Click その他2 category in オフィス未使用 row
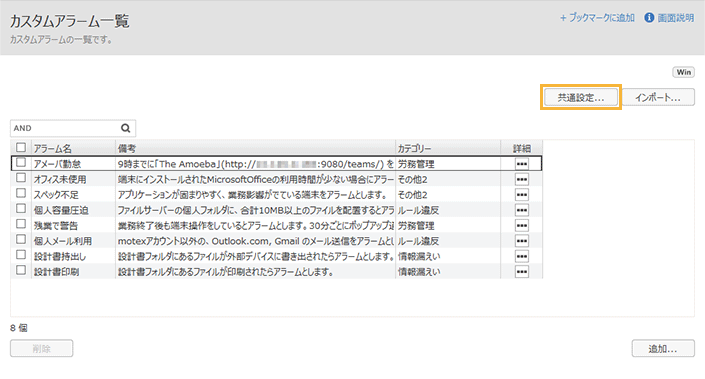This screenshot has height=379, width=705. click(413, 179)
